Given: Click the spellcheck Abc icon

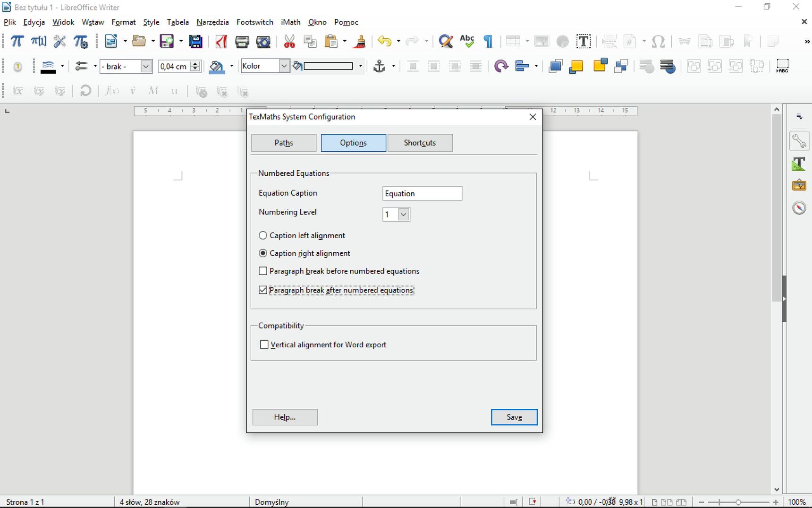Looking at the screenshot, I should tap(467, 42).
